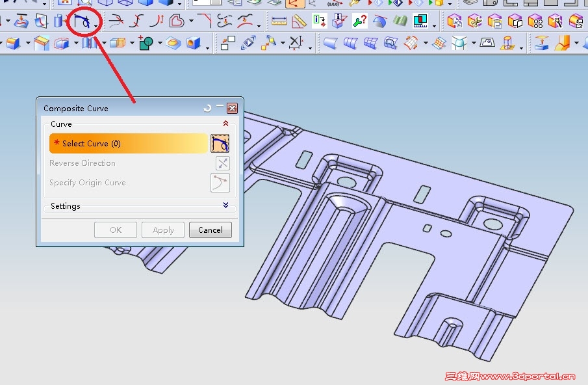Select the Hole feature cube tool
The width and height of the screenshot is (588, 385).
(193, 43)
